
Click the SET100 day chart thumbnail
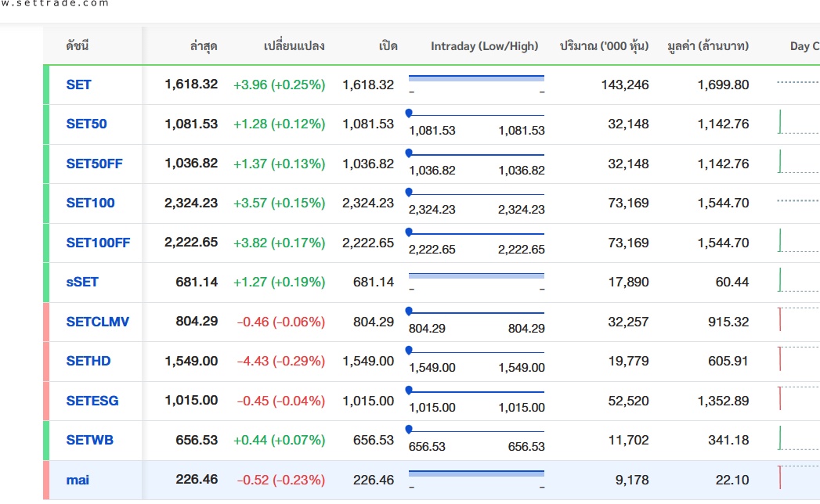tap(798, 201)
